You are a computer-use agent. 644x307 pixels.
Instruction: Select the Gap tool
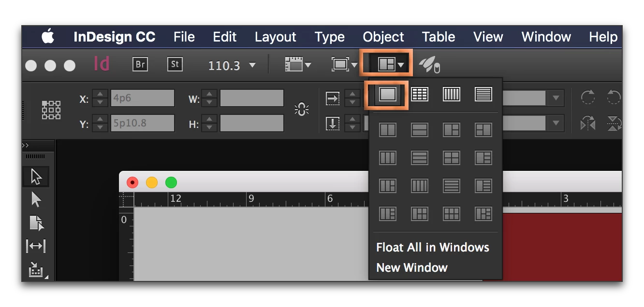click(36, 246)
